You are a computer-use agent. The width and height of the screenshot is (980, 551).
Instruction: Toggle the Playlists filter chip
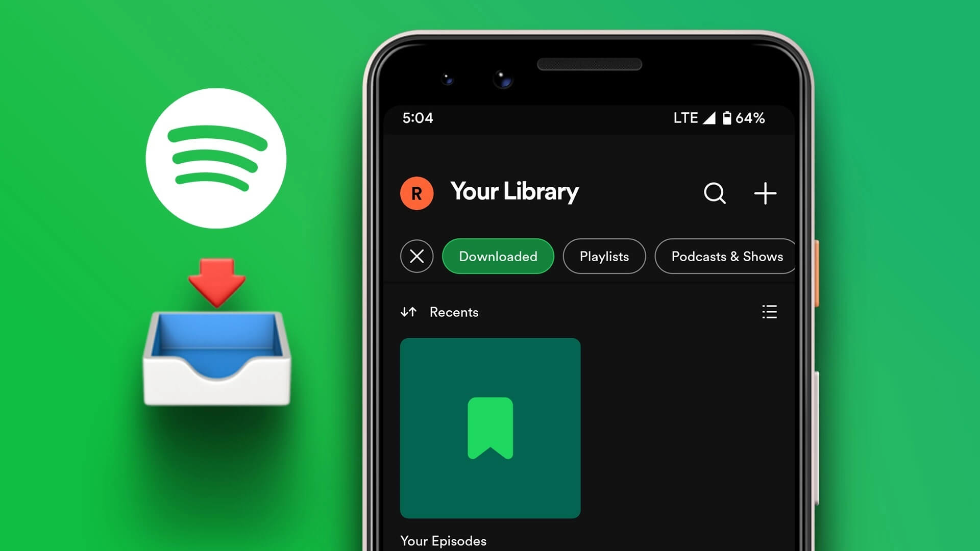pyautogui.click(x=604, y=256)
